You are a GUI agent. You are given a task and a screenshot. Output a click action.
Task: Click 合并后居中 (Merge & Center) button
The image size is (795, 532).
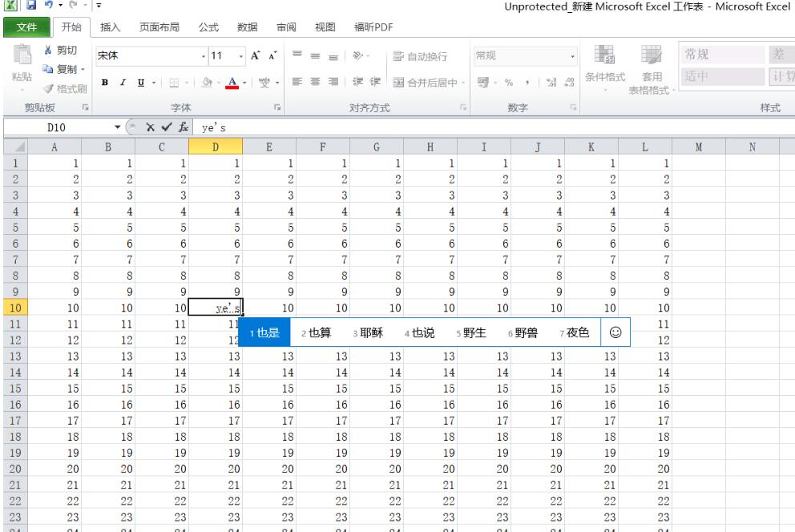point(426,82)
